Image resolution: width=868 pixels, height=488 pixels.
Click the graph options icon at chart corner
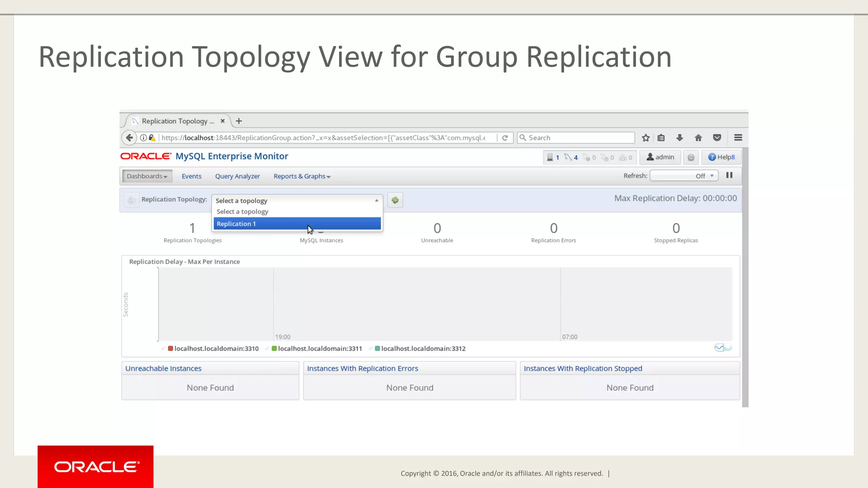tap(723, 348)
